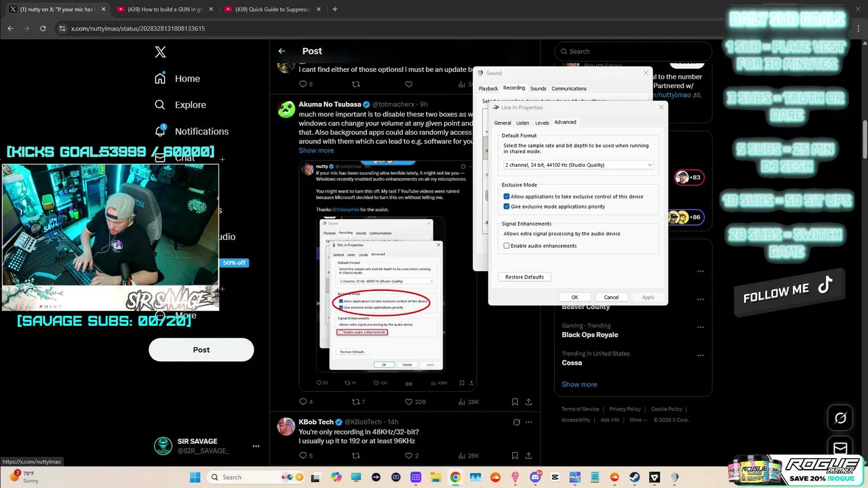Open Copilot from the taskbar
The width and height of the screenshot is (868, 488).
click(336, 477)
